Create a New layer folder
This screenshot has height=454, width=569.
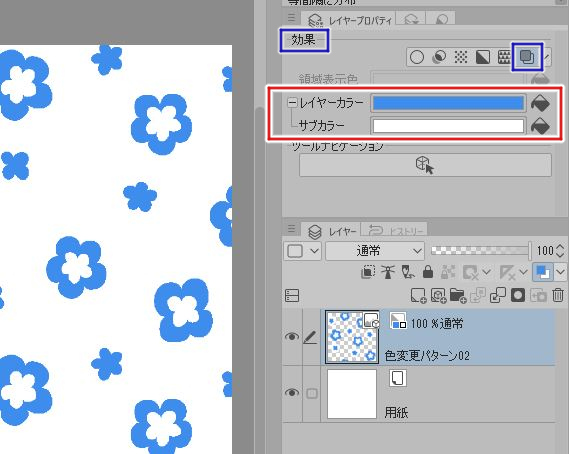click(458, 295)
